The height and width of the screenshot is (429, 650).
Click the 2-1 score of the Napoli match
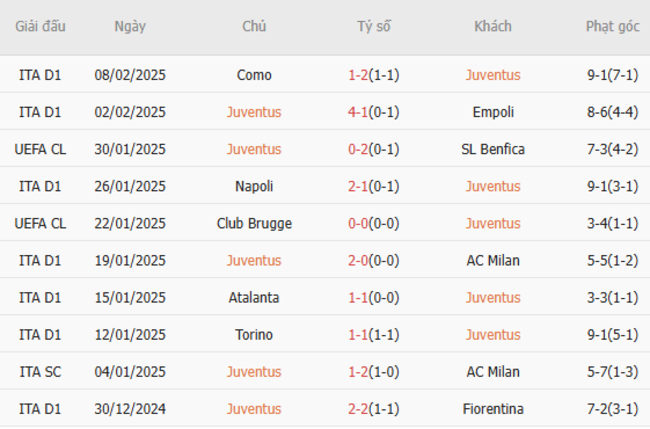359,186
